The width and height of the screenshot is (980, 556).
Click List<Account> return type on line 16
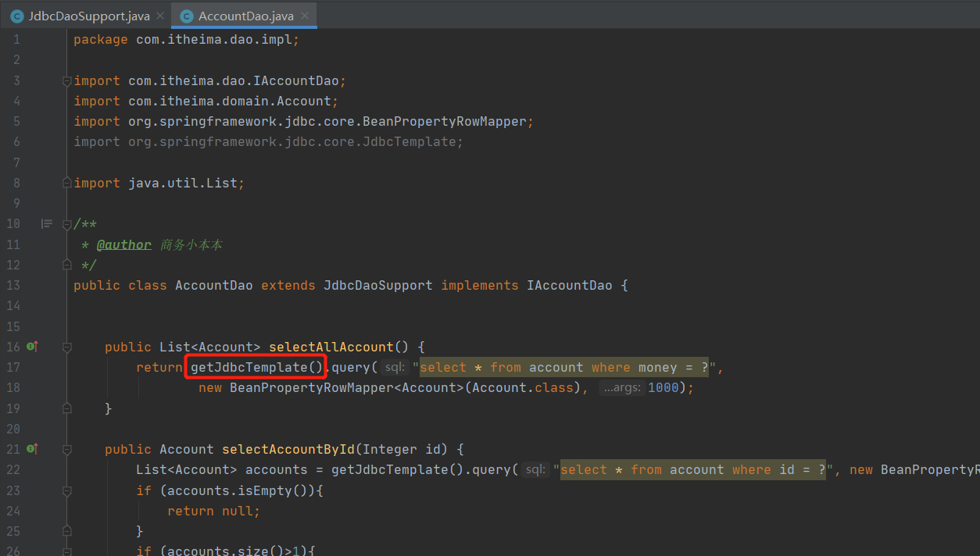pyautogui.click(x=210, y=347)
